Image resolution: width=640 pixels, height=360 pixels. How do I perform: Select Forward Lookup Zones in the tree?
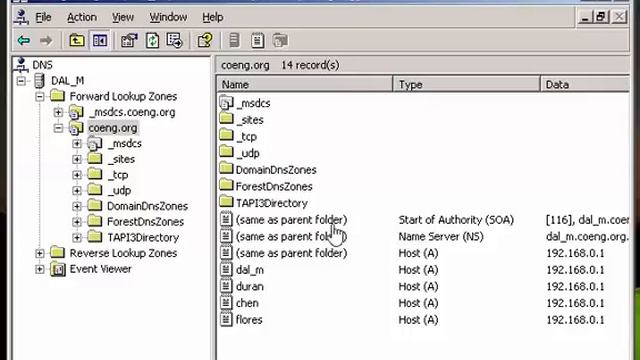point(123,96)
